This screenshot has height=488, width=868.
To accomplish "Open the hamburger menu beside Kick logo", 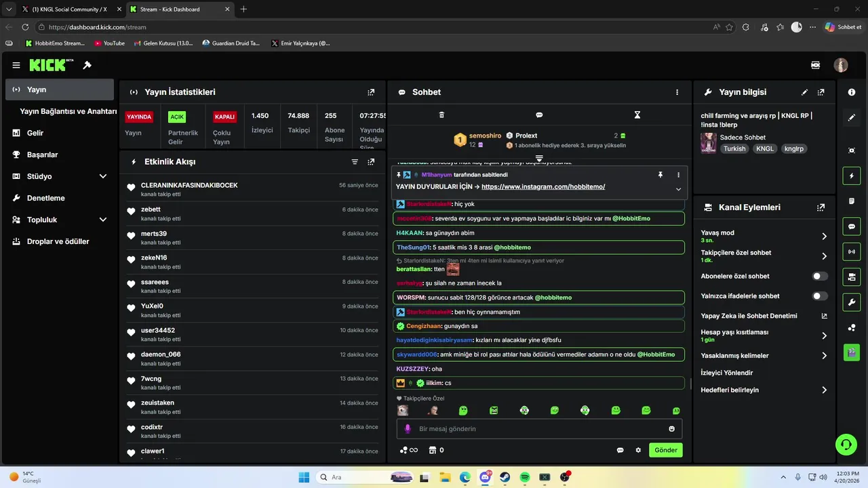I will (16, 65).
